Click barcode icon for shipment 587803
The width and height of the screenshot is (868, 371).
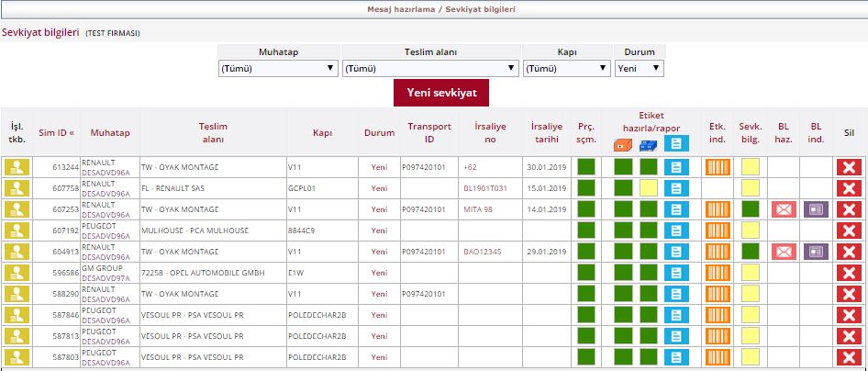click(x=717, y=357)
